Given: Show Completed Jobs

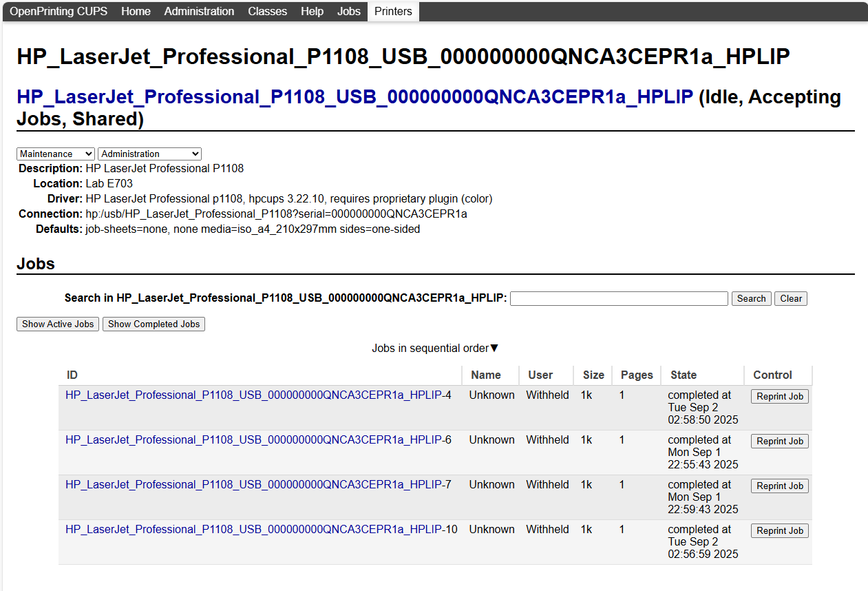Looking at the screenshot, I should click(x=154, y=324).
